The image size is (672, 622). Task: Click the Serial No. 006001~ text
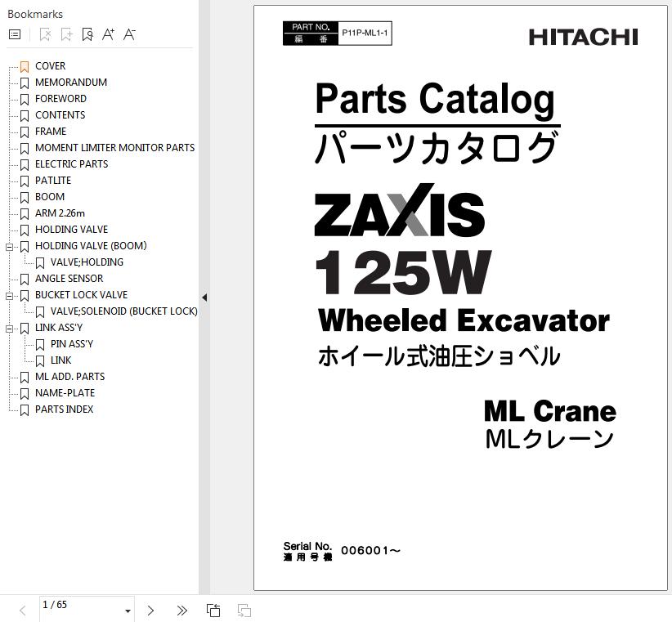pos(342,551)
